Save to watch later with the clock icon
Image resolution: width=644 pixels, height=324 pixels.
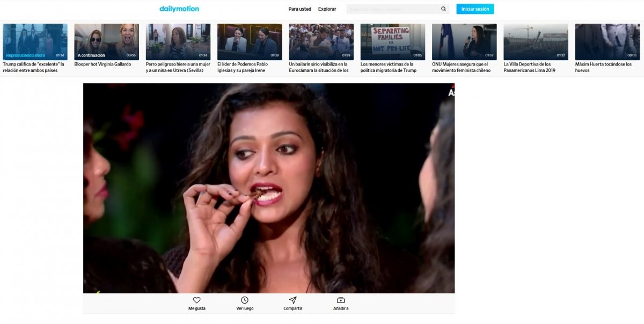245,300
